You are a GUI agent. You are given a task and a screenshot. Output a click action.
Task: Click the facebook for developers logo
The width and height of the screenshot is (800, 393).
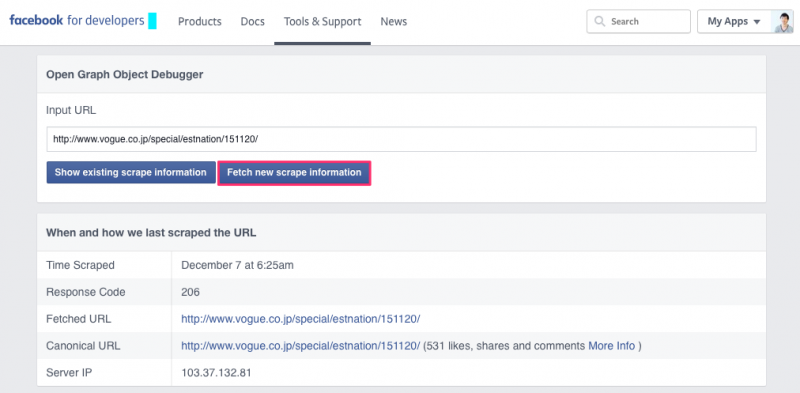77,21
